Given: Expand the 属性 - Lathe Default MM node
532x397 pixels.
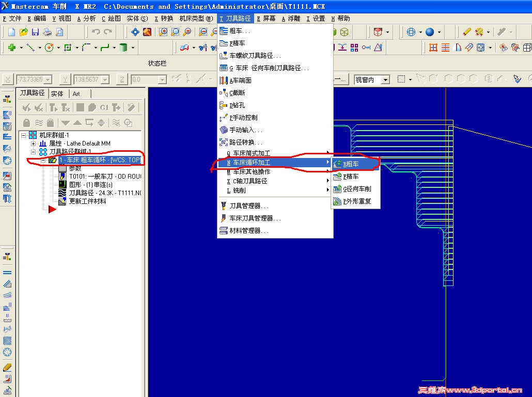Looking at the screenshot, I should (33, 144).
